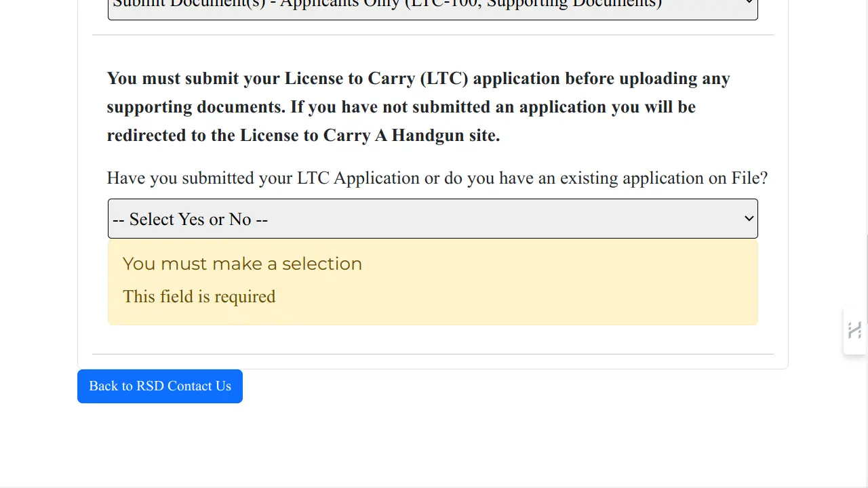Click Back to RSD Contact Us

159,386
